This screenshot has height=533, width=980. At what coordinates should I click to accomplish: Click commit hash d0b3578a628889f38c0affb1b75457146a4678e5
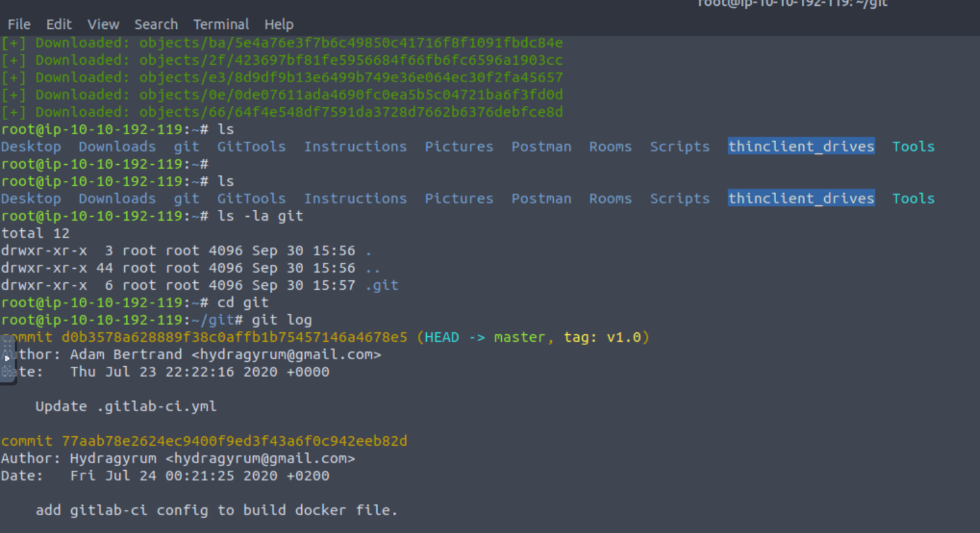(x=235, y=337)
